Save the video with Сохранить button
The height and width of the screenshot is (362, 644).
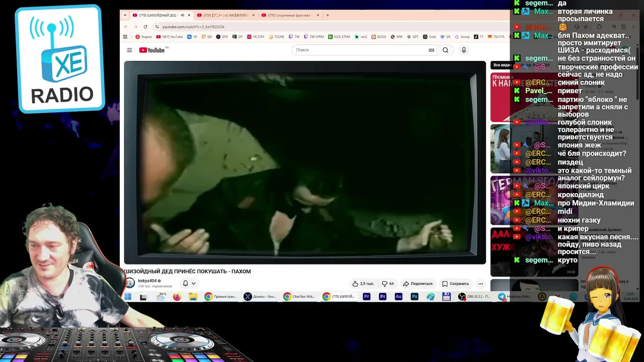point(455,284)
